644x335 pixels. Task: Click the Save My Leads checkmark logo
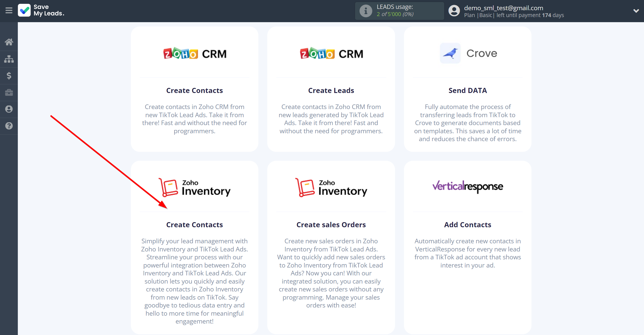[24, 10]
